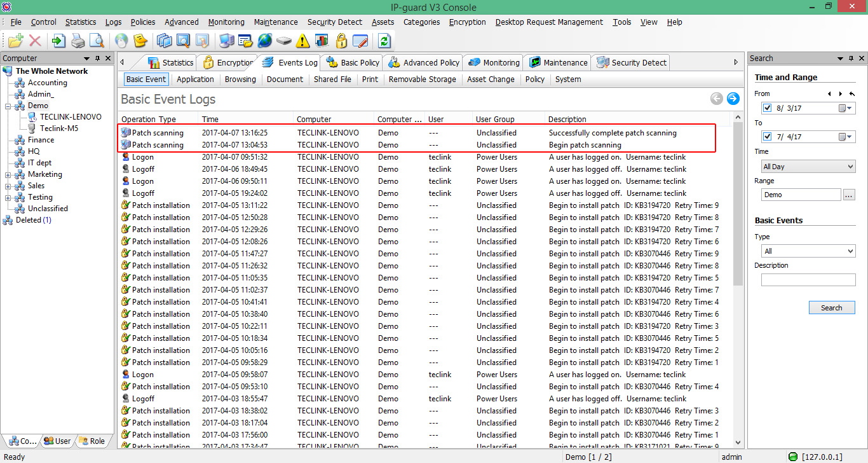
Task: Click the print preview magnifier icon
Action: 97,41
